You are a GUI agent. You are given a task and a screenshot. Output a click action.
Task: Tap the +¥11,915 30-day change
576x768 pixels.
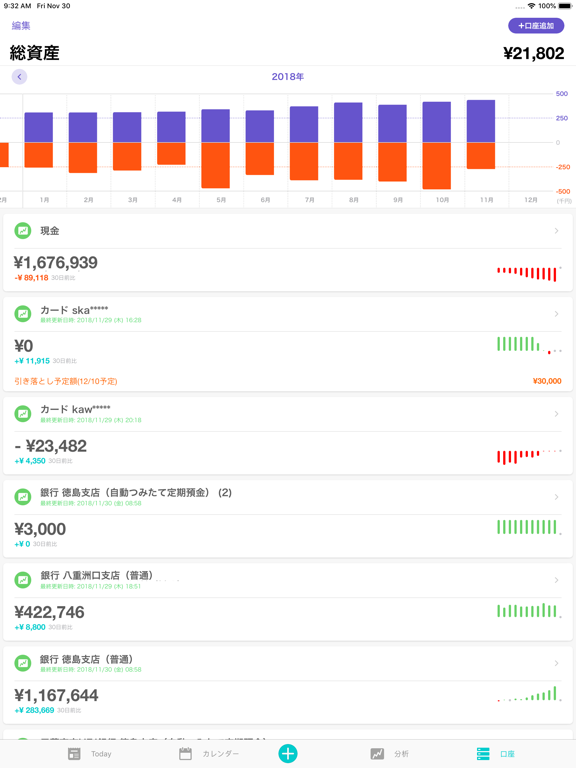pyautogui.click(x=32, y=361)
